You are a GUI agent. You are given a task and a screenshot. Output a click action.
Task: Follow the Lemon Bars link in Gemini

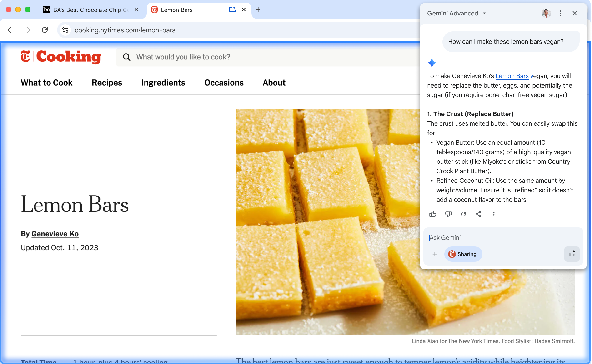512,76
